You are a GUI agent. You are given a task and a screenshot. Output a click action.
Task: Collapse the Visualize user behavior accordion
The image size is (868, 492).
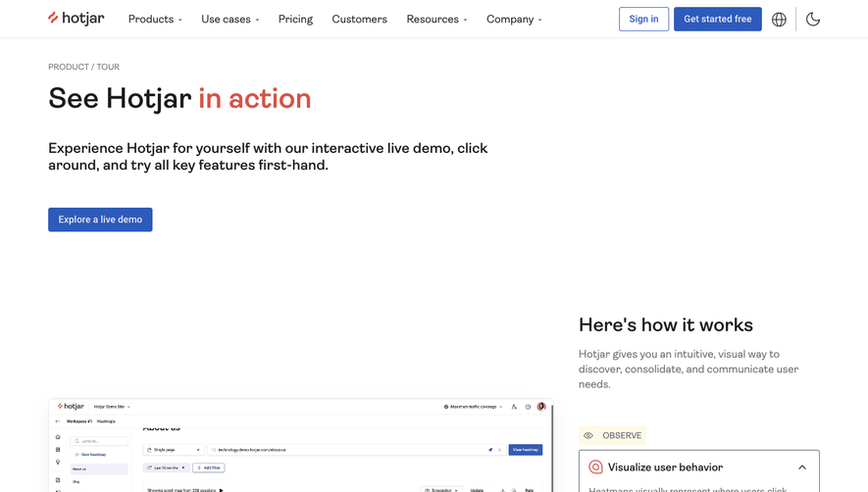(x=802, y=467)
